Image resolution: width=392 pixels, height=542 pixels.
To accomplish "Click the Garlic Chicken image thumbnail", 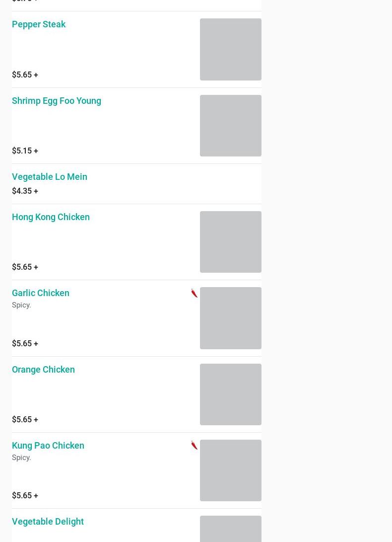I will [x=230, y=318].
